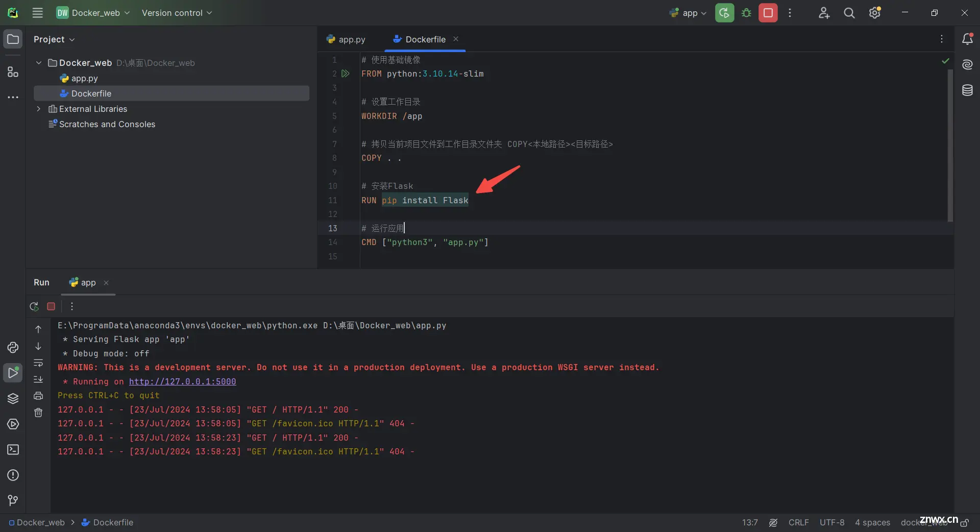Image resolution: width=980 pixels, height=532 pixels.
Task: Click the AI completion status bar icon
Action: [x=773, y=522]
